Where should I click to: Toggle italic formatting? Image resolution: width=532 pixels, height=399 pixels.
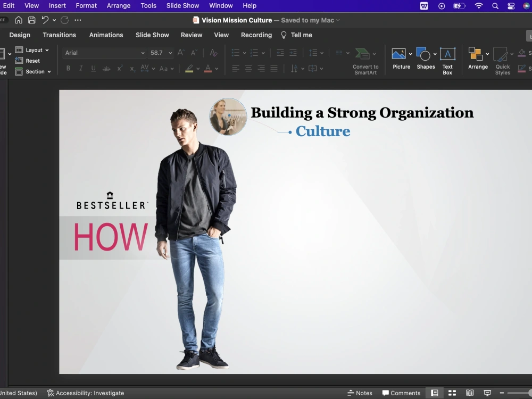click(80, 68)
